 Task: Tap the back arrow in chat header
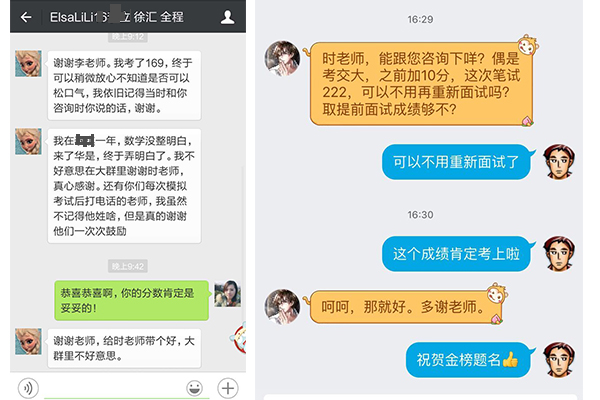point(26,17)
